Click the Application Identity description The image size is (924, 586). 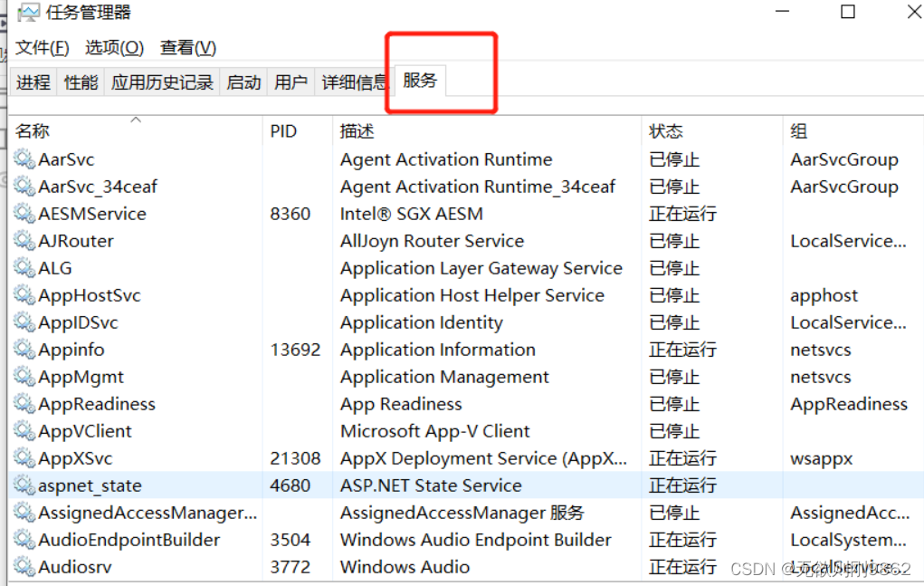422,322
